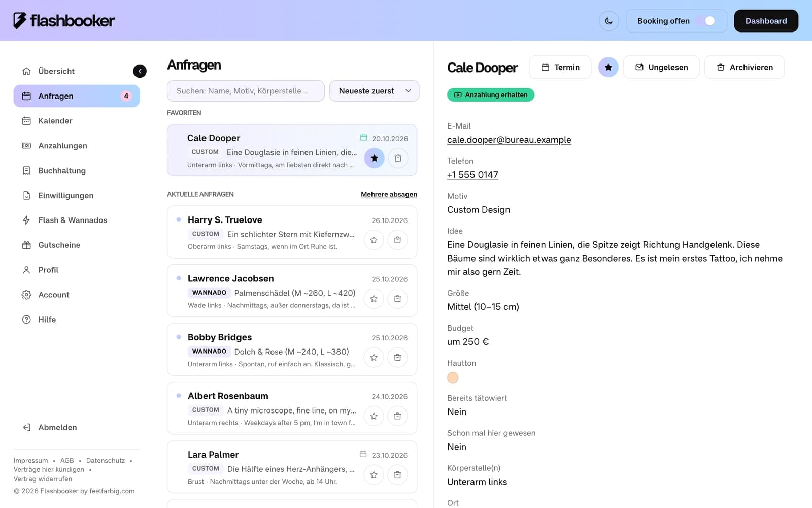Image resolution: width=812 pixels, height=508 pixels.
Task: Call the phone number +1 555 0147
Action: [x=472, y=175]
